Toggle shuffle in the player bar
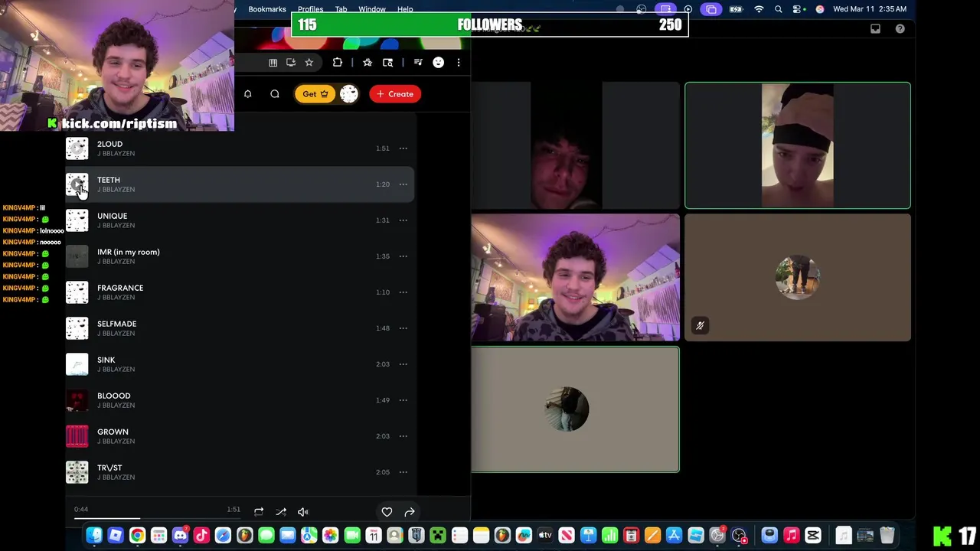Screen dimensions: 980x551 [x=281, y=512]
